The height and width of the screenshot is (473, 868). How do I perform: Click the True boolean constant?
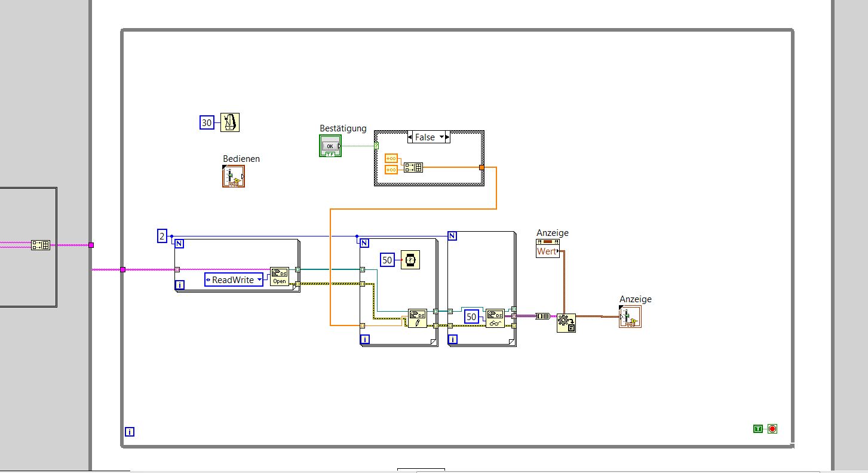(758, 428)
